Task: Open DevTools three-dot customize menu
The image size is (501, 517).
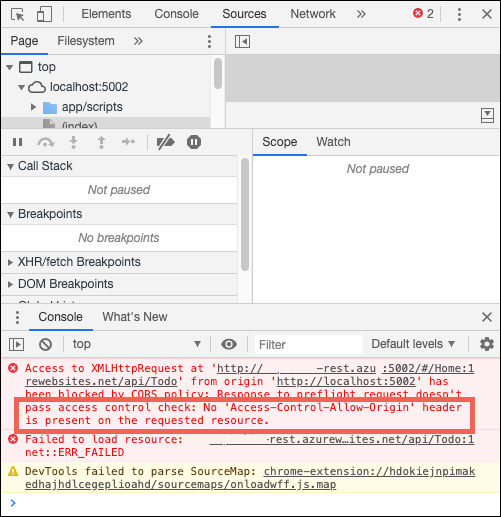Action: pyautogui.click(x=459, y=14)
